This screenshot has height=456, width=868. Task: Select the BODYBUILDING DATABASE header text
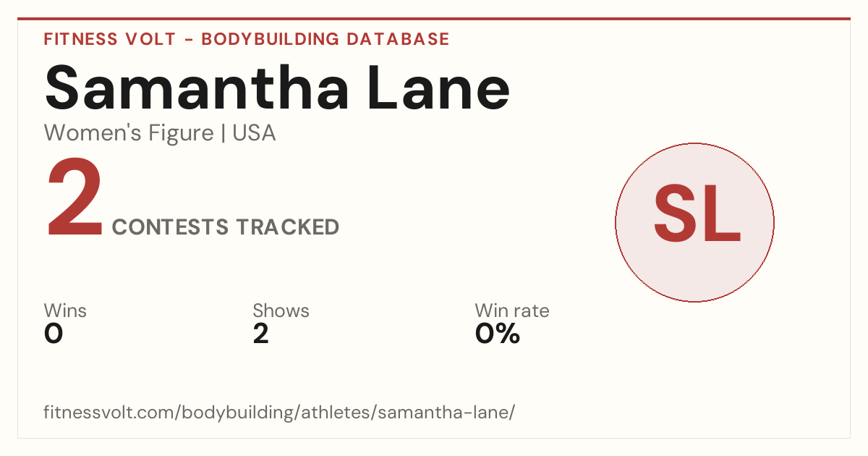pos(325,39)
